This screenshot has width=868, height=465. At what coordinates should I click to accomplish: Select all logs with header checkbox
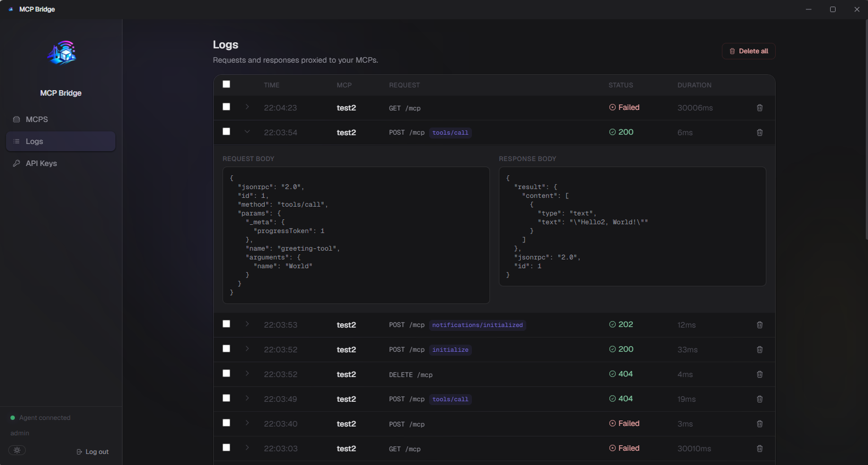[x=226, y=84]
